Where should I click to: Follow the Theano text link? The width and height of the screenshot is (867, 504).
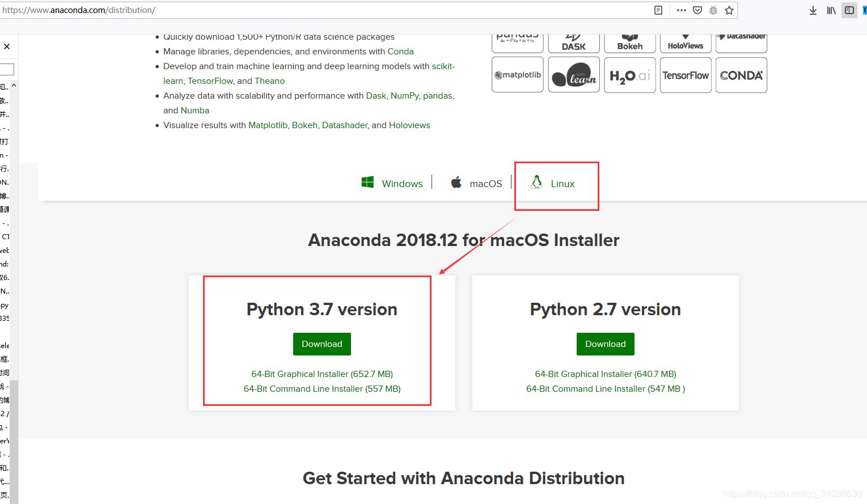click(x=269, y=81)
